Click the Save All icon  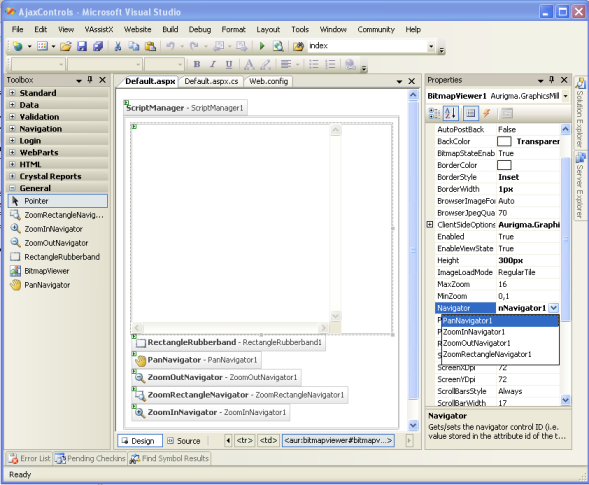click(98, 46)
